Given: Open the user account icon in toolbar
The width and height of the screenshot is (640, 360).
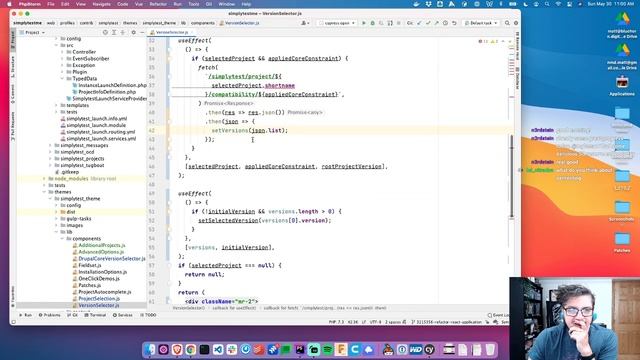Looking at the screenshot, I should [304, 23].
